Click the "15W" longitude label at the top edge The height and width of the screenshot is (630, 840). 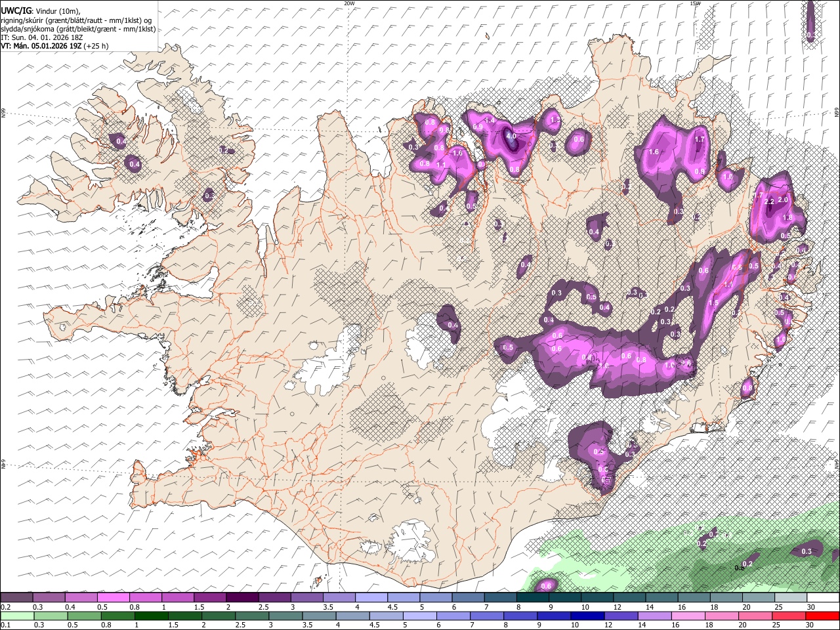click(695, 3)
